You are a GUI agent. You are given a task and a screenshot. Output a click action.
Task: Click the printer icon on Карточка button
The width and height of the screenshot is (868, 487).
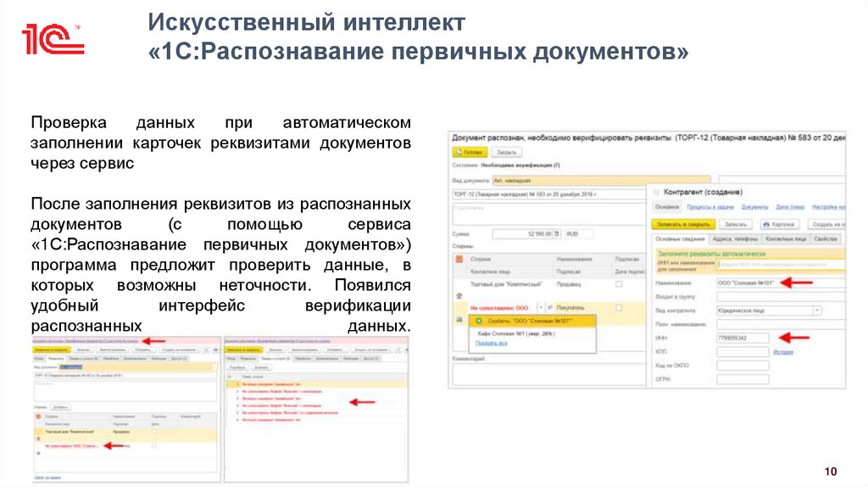766,224
